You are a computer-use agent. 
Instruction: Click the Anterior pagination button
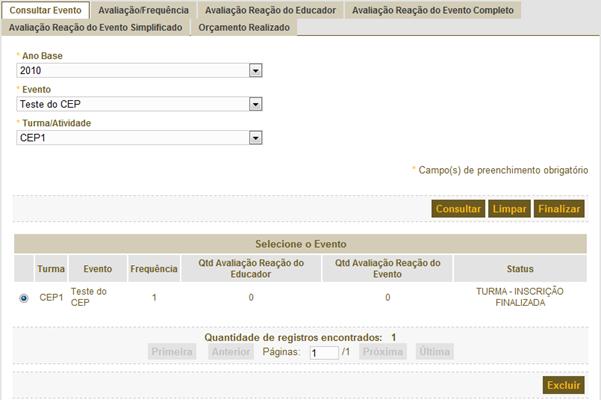[231, 352]
